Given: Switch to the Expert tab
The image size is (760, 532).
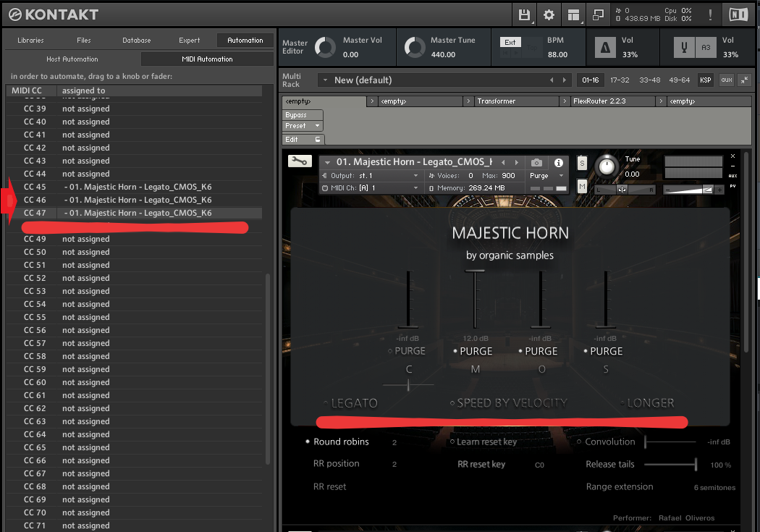Looking at the screenshot, I should click(189, 41).
